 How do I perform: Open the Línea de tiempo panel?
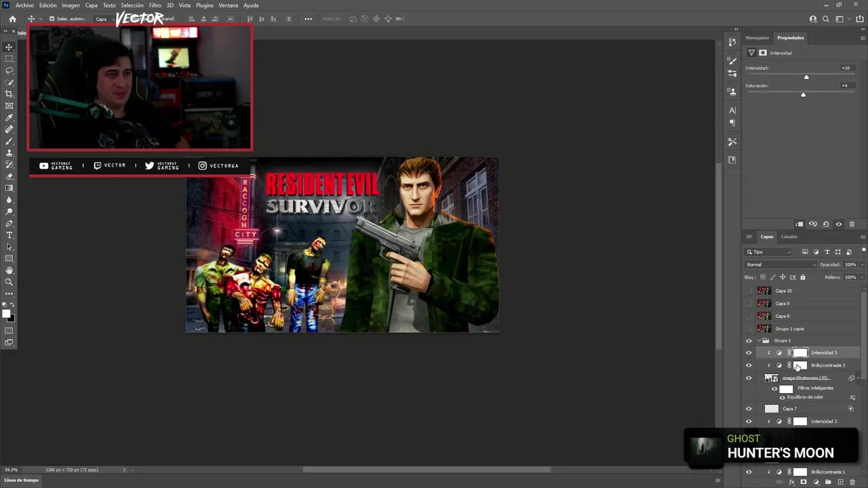[x=22, y=480]
